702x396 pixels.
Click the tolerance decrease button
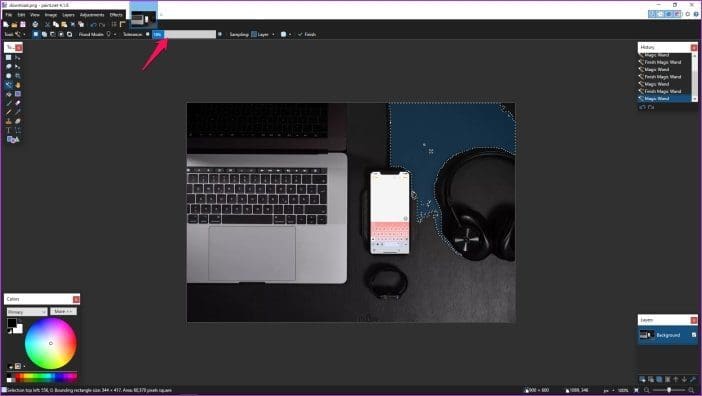click(x=148, y=34)
